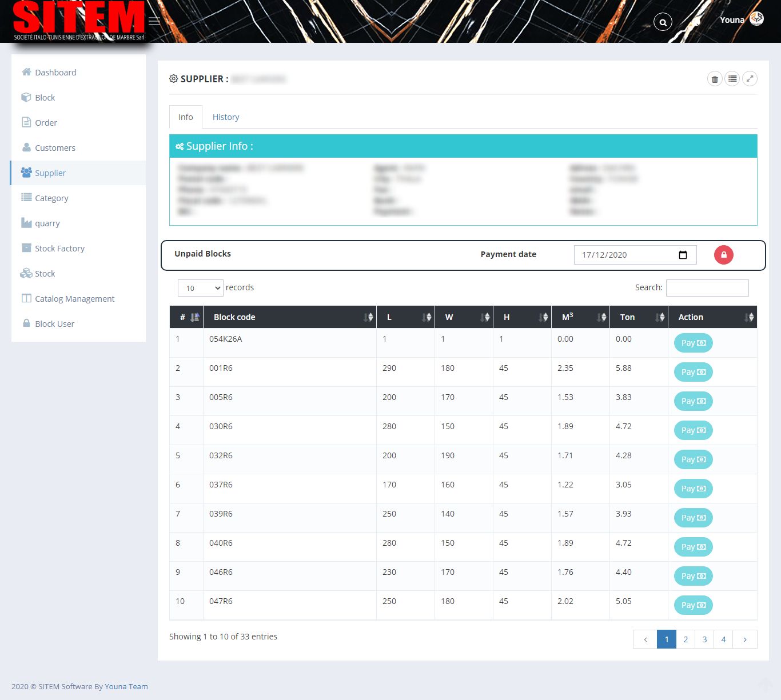Click the trash delete supplier icon

click(715, 79)
